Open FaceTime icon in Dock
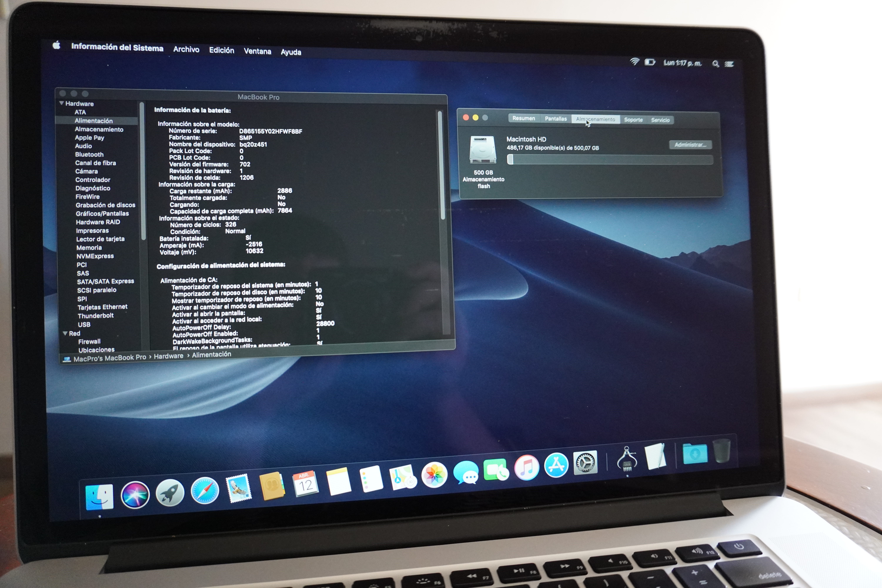This screenshot has height=588, width=882. tap(496, 470)
